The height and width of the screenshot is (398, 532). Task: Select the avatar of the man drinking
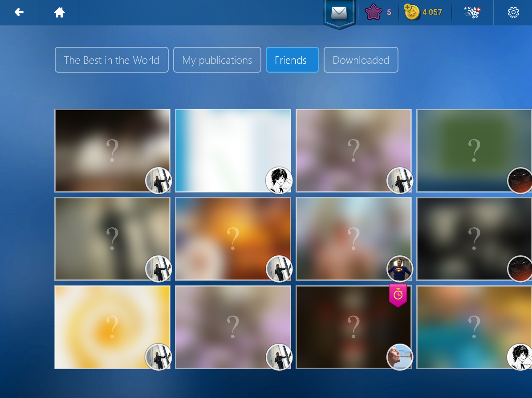coord(400,357)
